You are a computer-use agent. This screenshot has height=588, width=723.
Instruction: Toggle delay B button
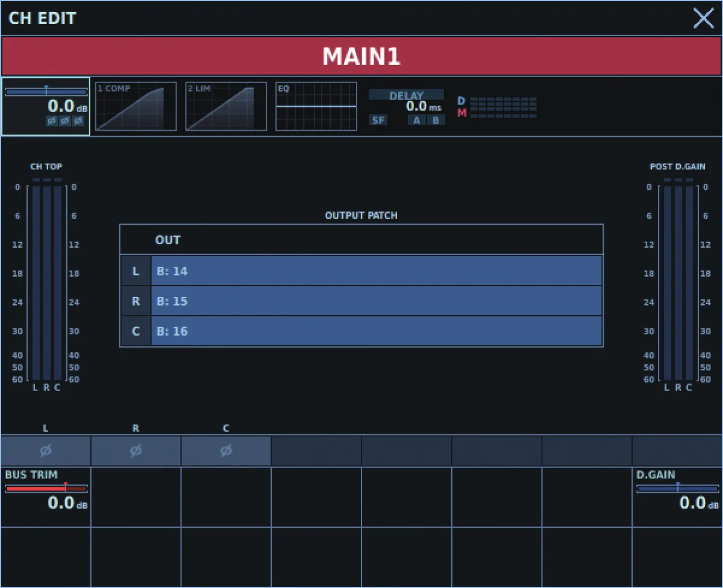(436, 120)
